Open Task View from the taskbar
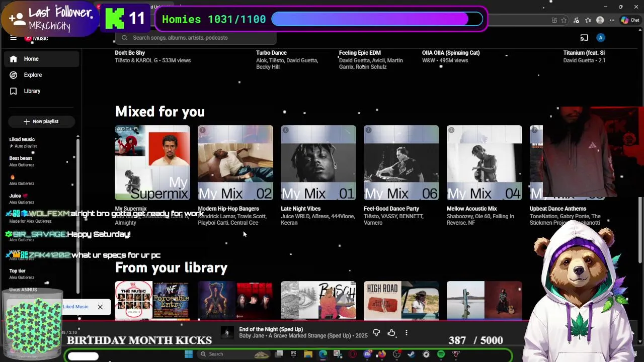This screenshot has width=644, height=362. pyautogui.click(x=279, y=354)
